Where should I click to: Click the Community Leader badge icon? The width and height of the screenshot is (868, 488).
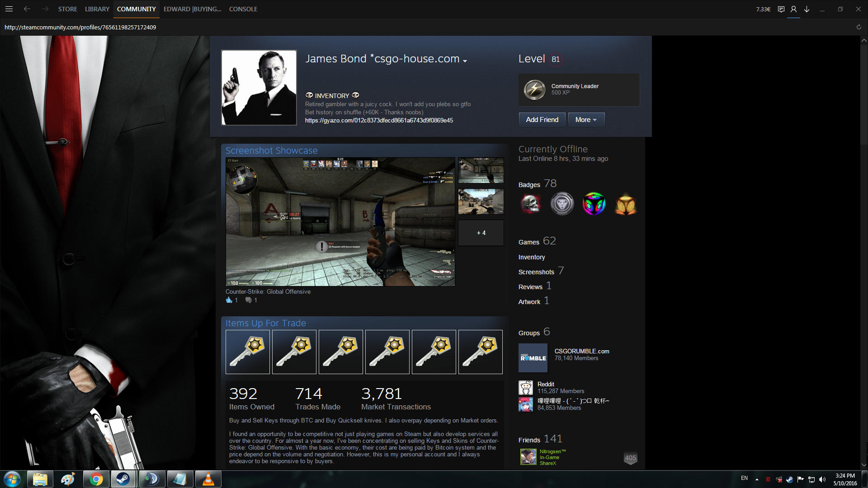(534, 89)
